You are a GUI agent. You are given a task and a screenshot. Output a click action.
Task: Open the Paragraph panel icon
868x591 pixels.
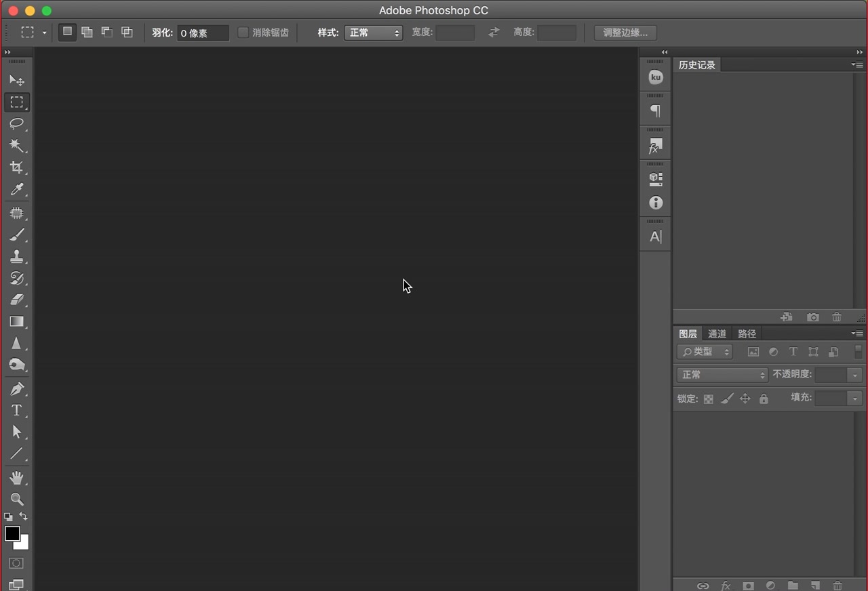tap(656, 110)
